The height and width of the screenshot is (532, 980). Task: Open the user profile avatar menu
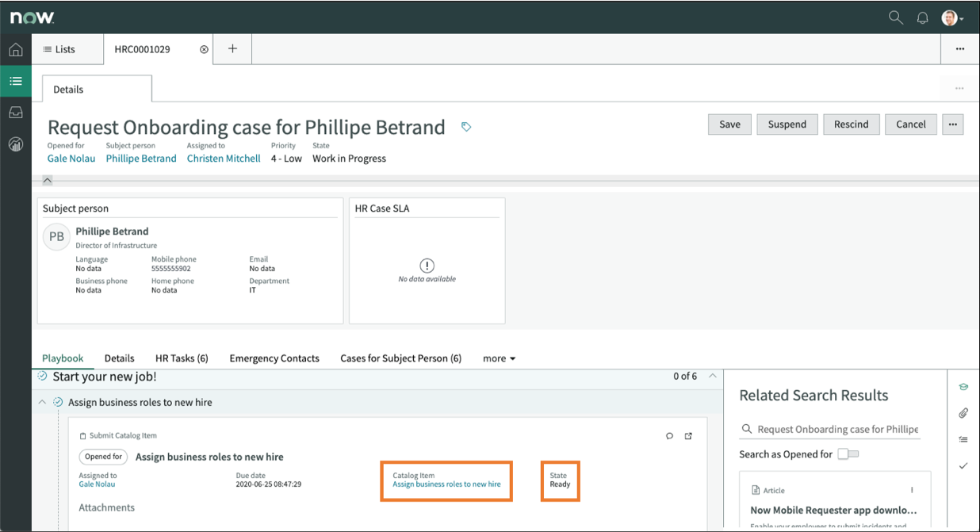coord(951,17)
